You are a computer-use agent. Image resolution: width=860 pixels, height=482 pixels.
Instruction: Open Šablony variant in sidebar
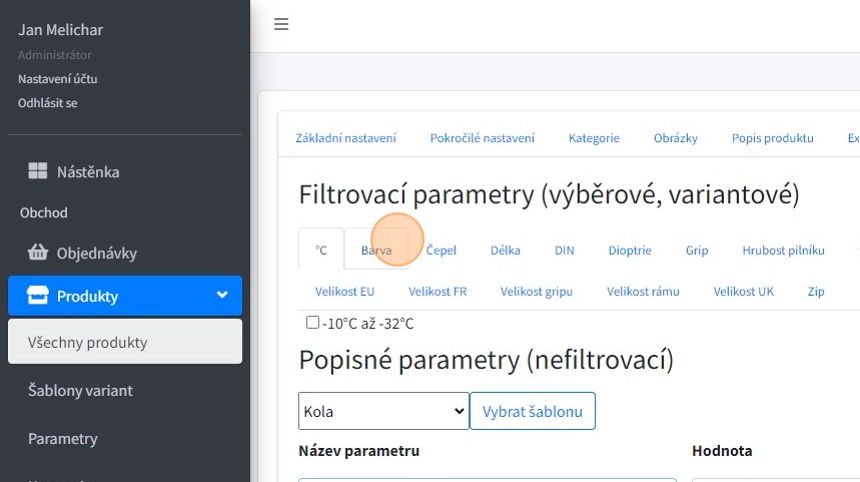tap(80, 390)
